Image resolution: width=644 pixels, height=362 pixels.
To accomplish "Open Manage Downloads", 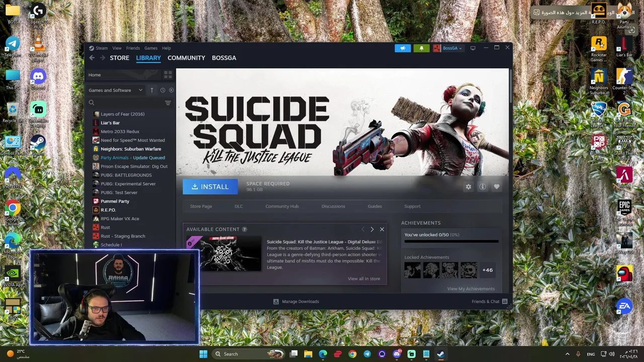I will (296, 302).
